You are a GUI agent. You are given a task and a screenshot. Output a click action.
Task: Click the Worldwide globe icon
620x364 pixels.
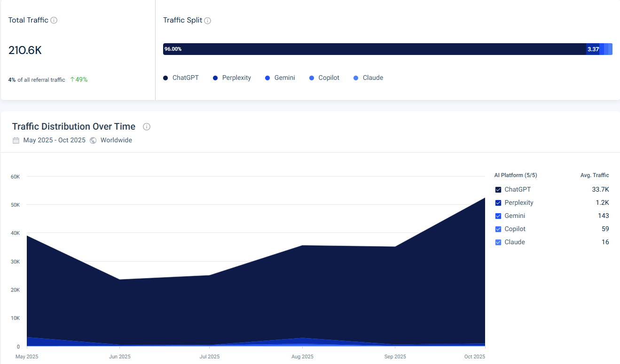(x=93, y=140)
